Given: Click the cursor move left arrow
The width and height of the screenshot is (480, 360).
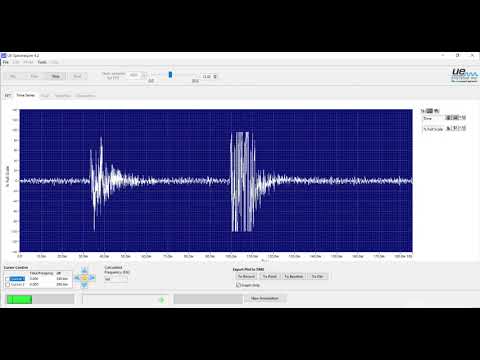Looking at the screenshot, I should pyautogui.click(x=77, y=277).
